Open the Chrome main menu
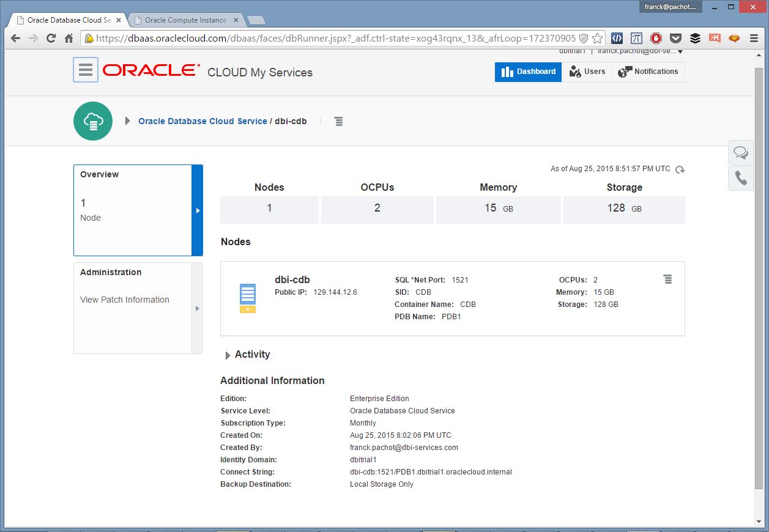This screenshot has width=769, height=532. click(754, 38)
